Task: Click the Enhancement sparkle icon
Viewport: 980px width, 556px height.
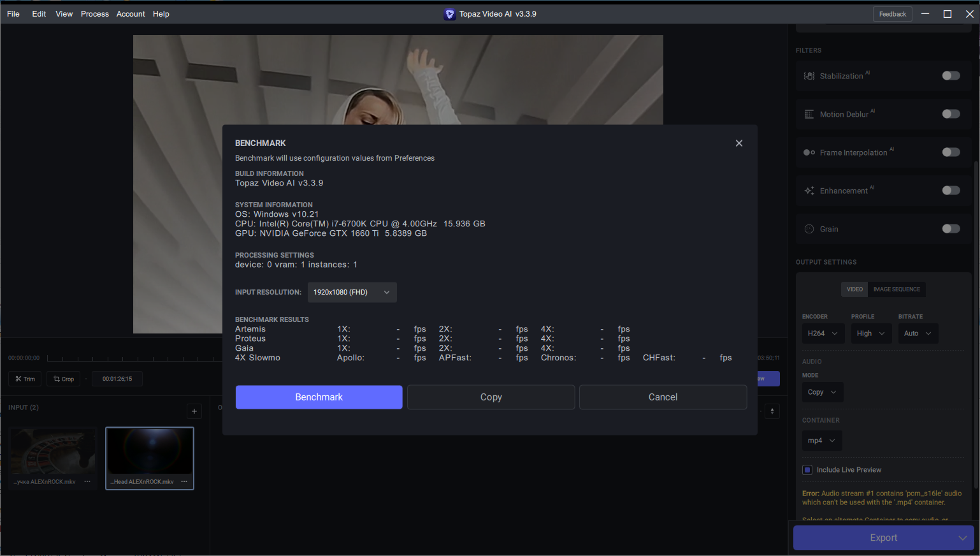Action: [x=809, y=191]
